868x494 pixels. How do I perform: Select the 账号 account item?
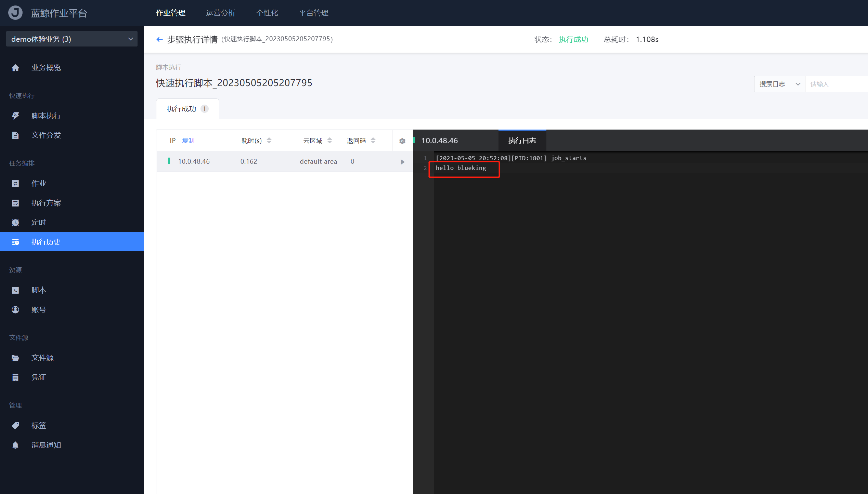pos(38,310)
